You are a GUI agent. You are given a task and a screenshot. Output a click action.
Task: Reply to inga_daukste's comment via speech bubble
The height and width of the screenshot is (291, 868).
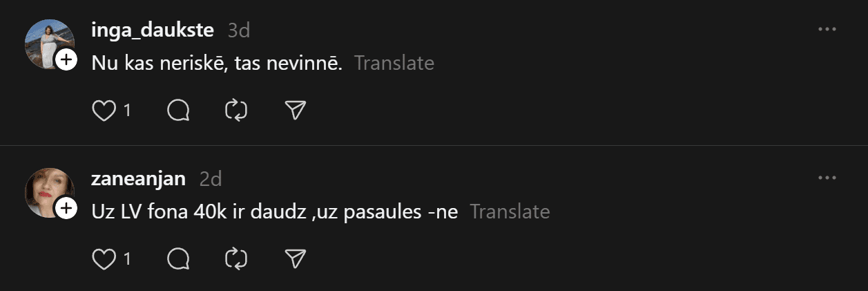click(178, 111)
